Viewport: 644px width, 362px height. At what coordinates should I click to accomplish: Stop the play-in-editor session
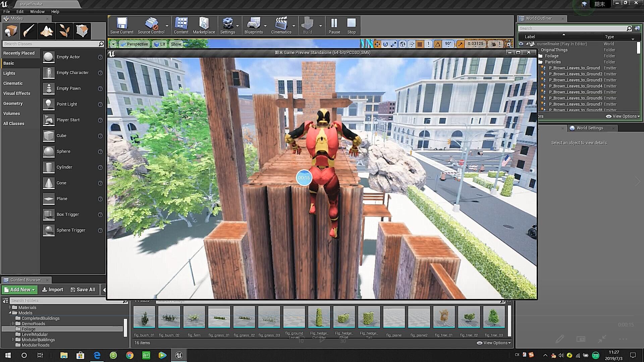pyautogui.click(x=351, y=26)
